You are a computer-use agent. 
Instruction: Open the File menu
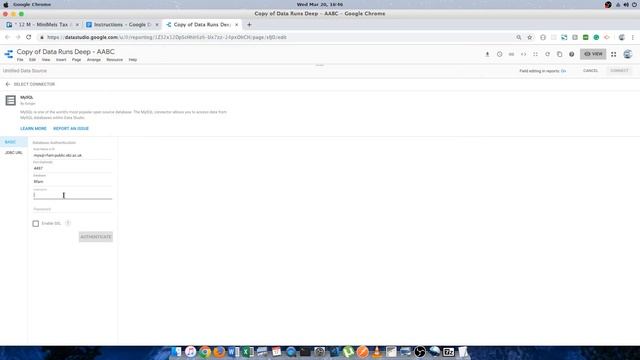(x=20, y=60)
